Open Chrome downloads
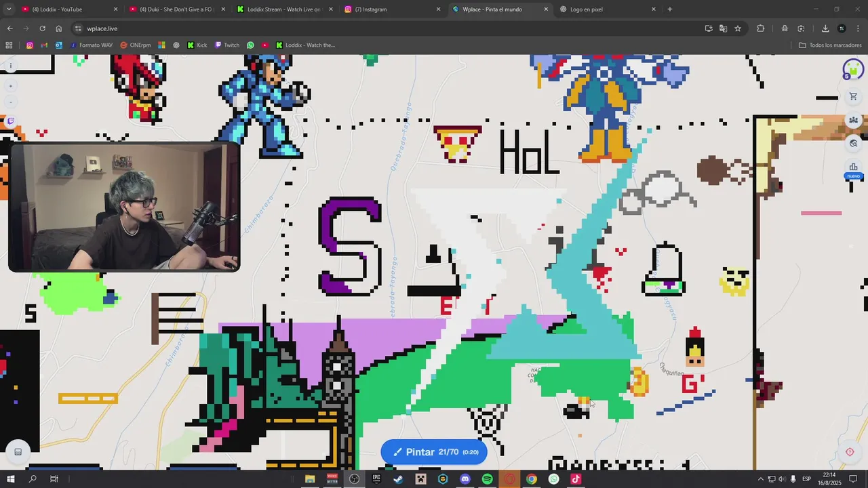The height and width of the screenshot is (488, 868). pyautogui.click(x=825, y=28)
